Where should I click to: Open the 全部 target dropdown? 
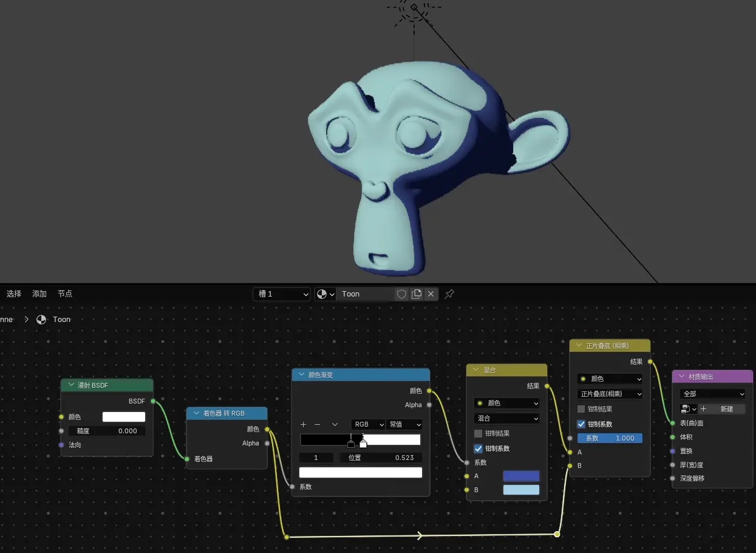[713, 394]
